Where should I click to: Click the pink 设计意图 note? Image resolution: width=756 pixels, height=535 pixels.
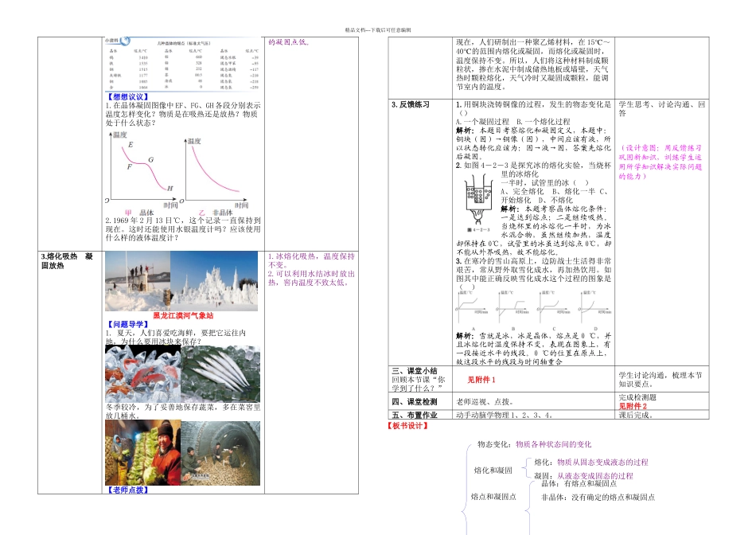[661, 162]
